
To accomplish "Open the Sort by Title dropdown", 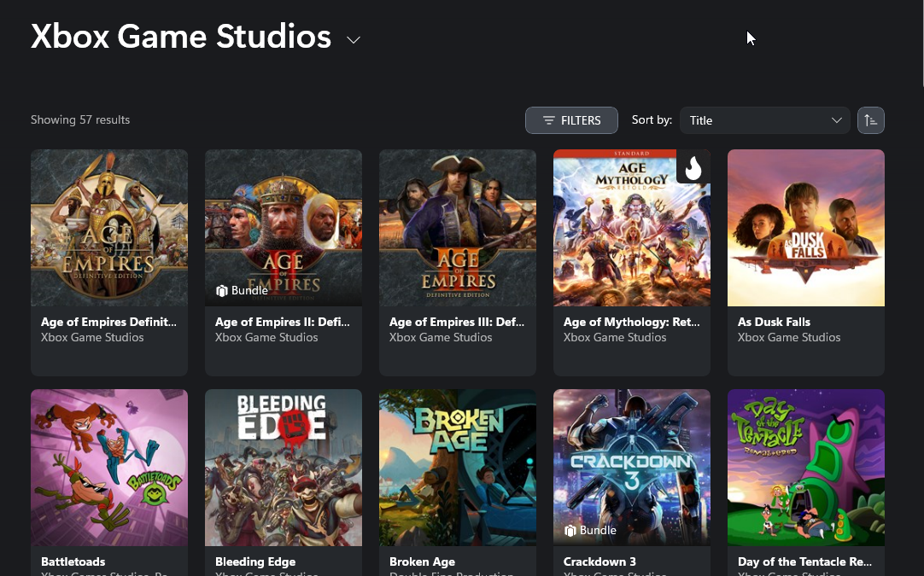I will click(764, 120).
